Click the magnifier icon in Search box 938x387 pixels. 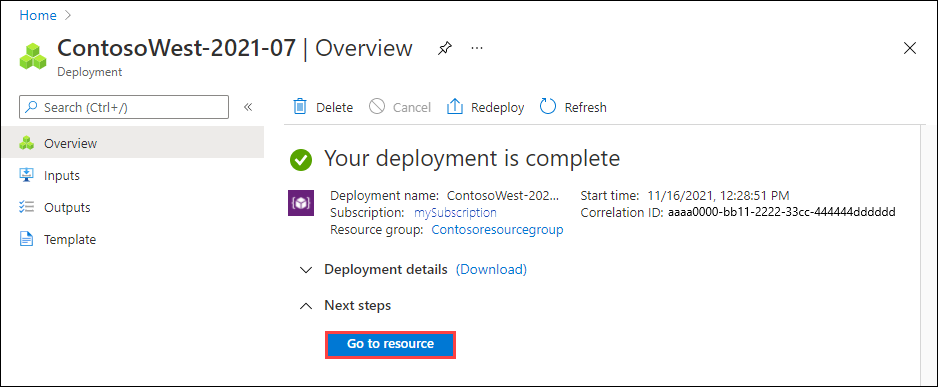tap(32, 108)
